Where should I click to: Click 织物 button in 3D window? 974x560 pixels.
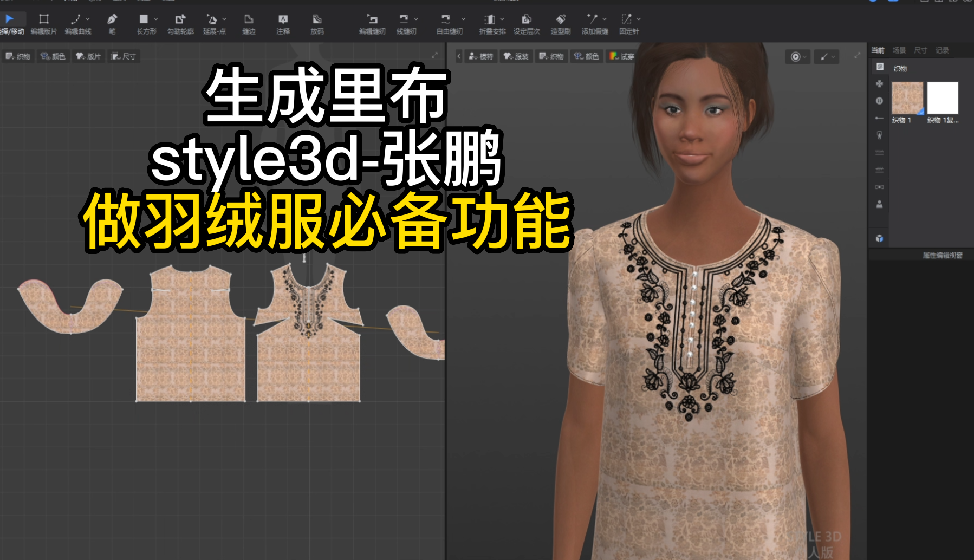551,56
